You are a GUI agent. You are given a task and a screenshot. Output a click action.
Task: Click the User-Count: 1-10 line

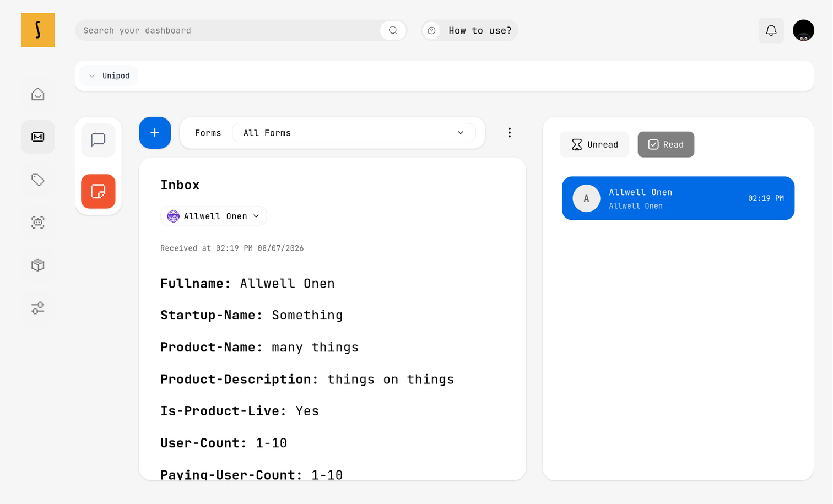pyautogui.click(x=224, y=443)
